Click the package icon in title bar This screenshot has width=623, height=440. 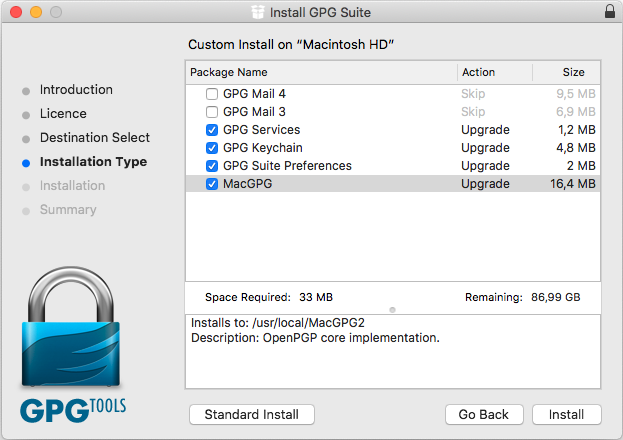coord(257,12)
